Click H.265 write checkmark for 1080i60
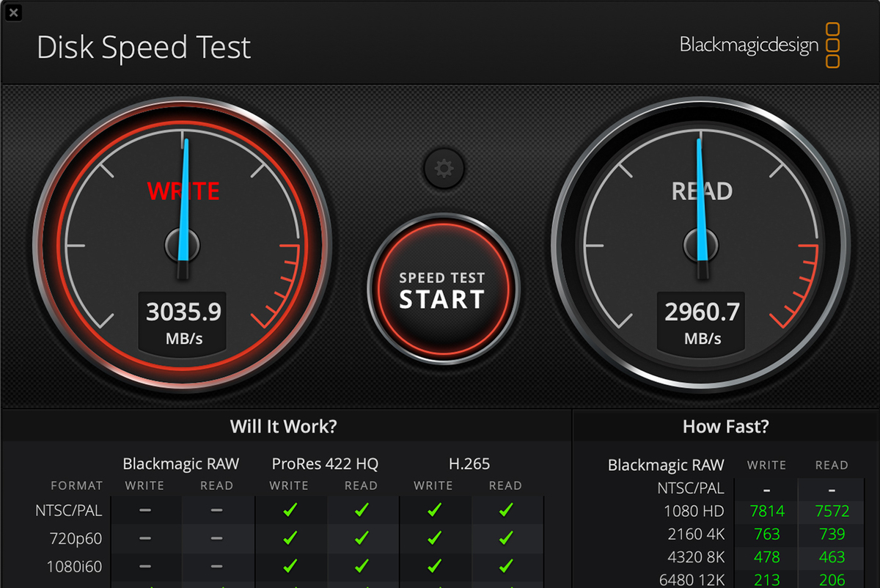 tap(434, 566)
